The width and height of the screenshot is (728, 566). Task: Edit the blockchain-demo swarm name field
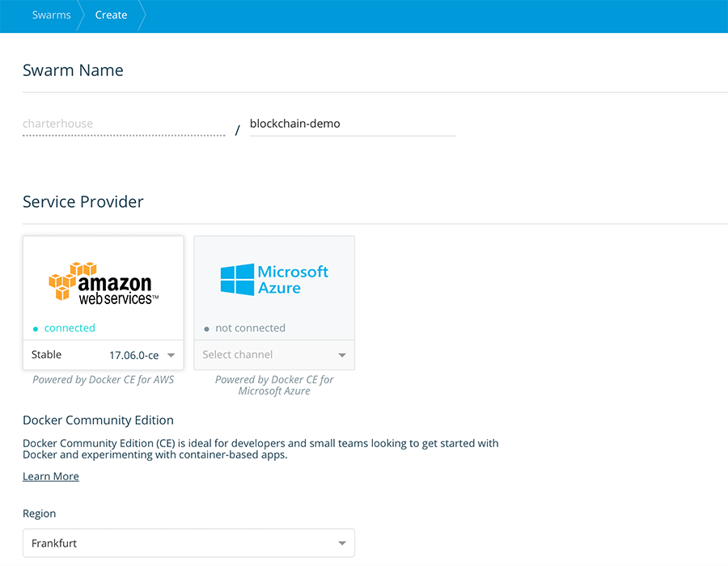(x=353, y=124)
